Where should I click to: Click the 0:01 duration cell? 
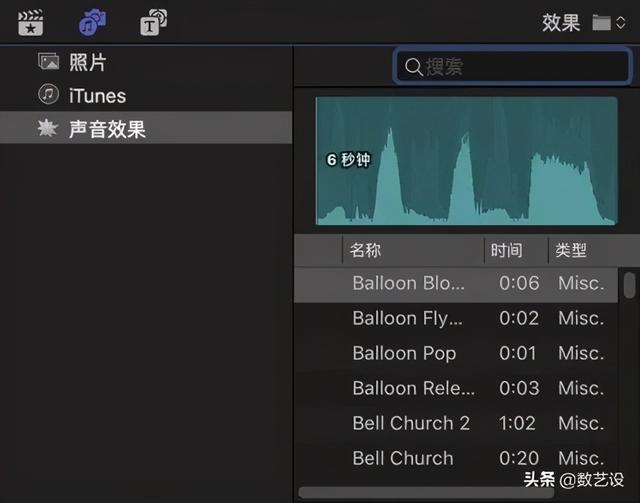518,354
